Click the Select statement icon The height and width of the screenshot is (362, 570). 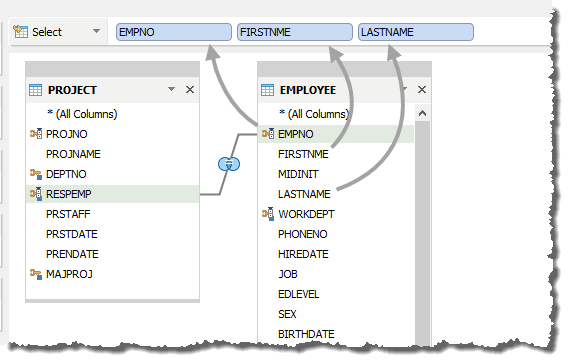pos(20,32)
